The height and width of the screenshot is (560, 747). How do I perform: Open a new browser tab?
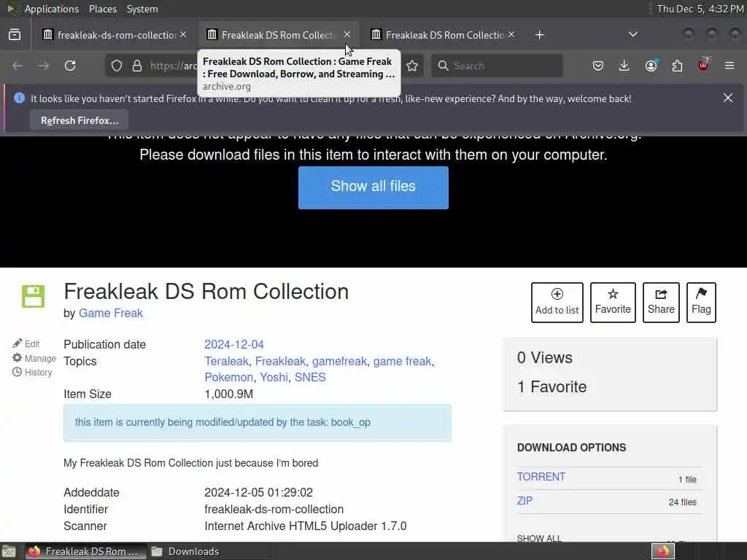(x=539, y=35)
